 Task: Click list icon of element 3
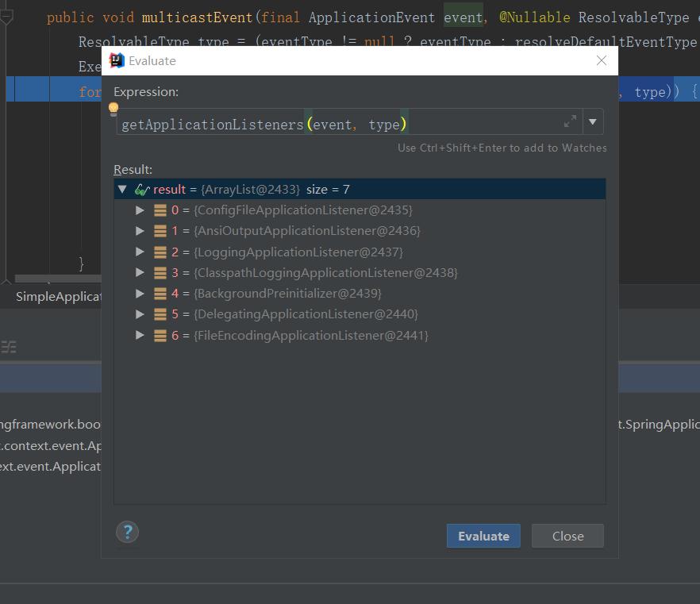point(160,273)
